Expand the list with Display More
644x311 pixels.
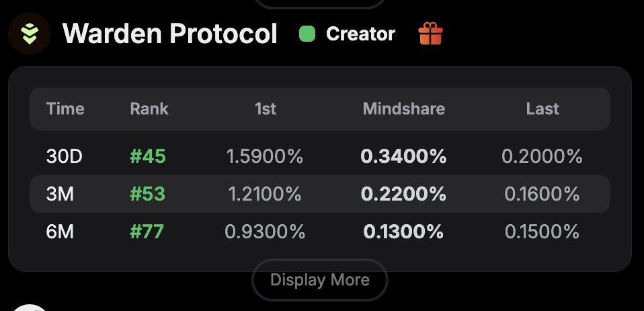319,280
